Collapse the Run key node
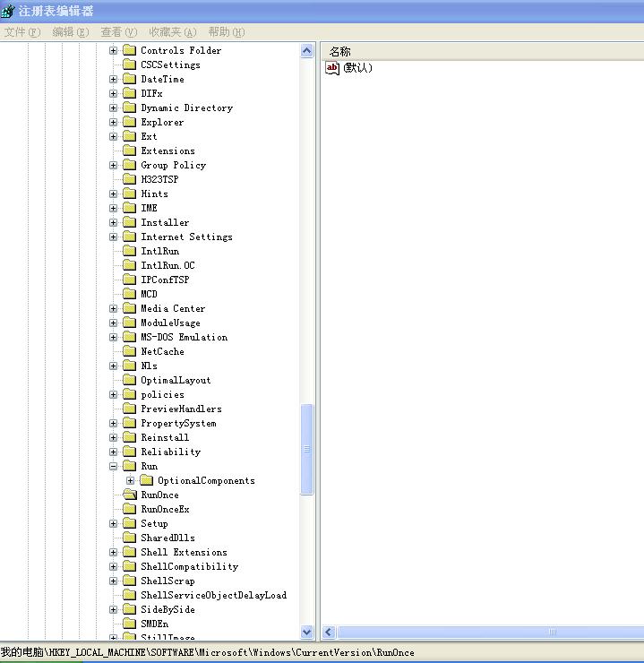644x663 pixels. pyautogui.click(x=113, y=466)
